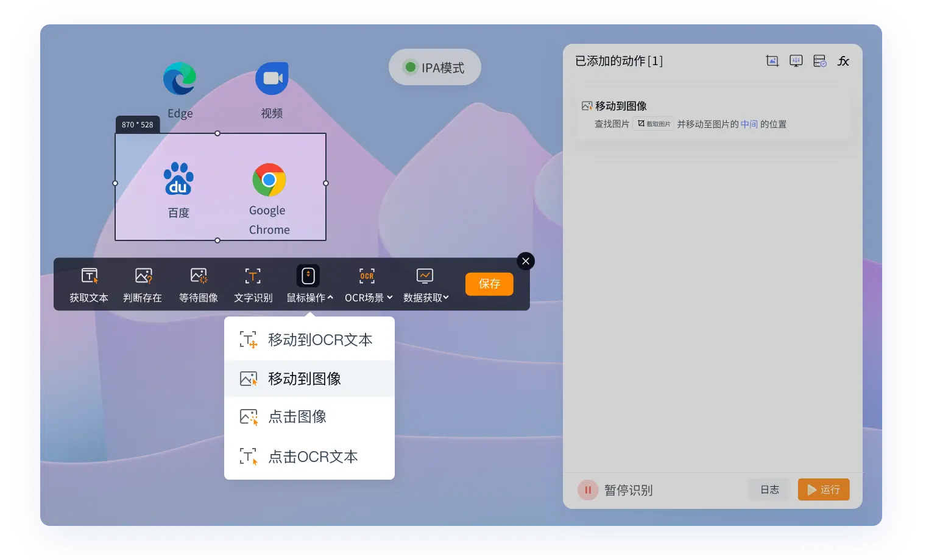Select the 百度 icon in selection
This screenshot has width=926, height=560.
[x=178, y=179]
